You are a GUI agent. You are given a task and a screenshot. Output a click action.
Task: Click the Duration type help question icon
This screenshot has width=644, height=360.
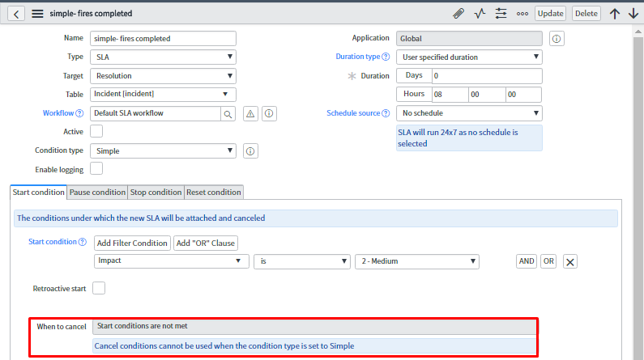pyautogui.click(x=386, y=57)
